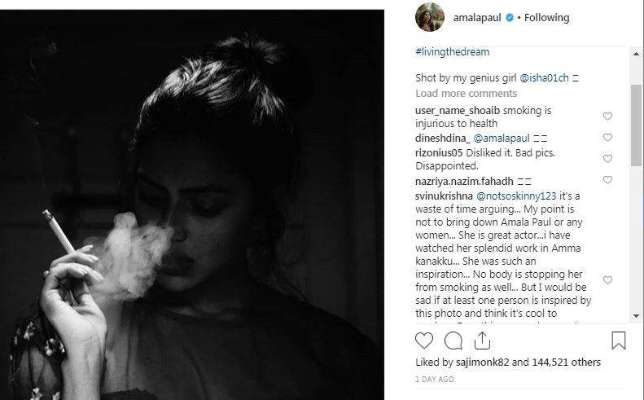Open @notsoskinny123 mention link
Image resolution: width=644 pixels, height=400 pixels.
(x=516, y=196)
